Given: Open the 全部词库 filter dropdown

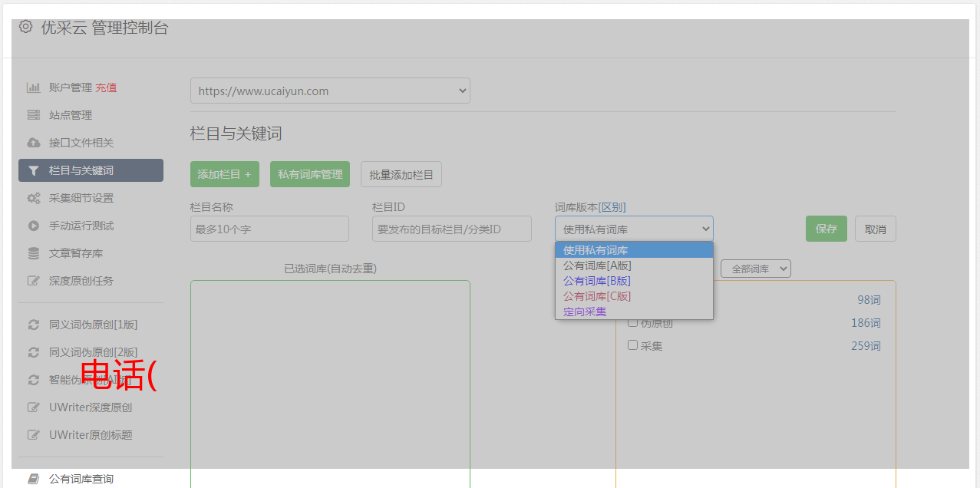Looking at the screenshot, I should (756, 269).
